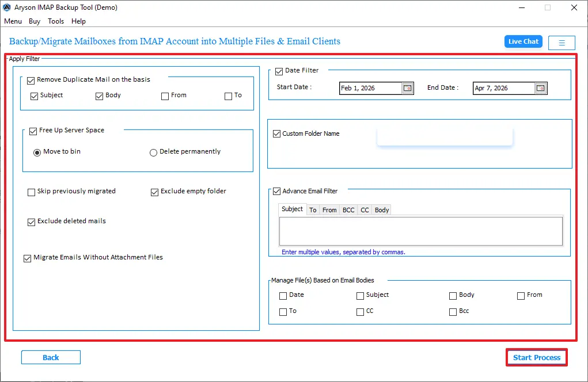
Task: Toggle Advance Email Filter checkbox
Action: pyautogui.click(x=277, y=192)
